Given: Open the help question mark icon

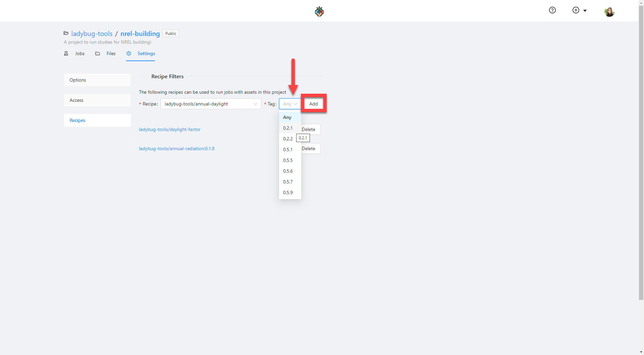Looking at the screenshot, I should tap(552, 10).
